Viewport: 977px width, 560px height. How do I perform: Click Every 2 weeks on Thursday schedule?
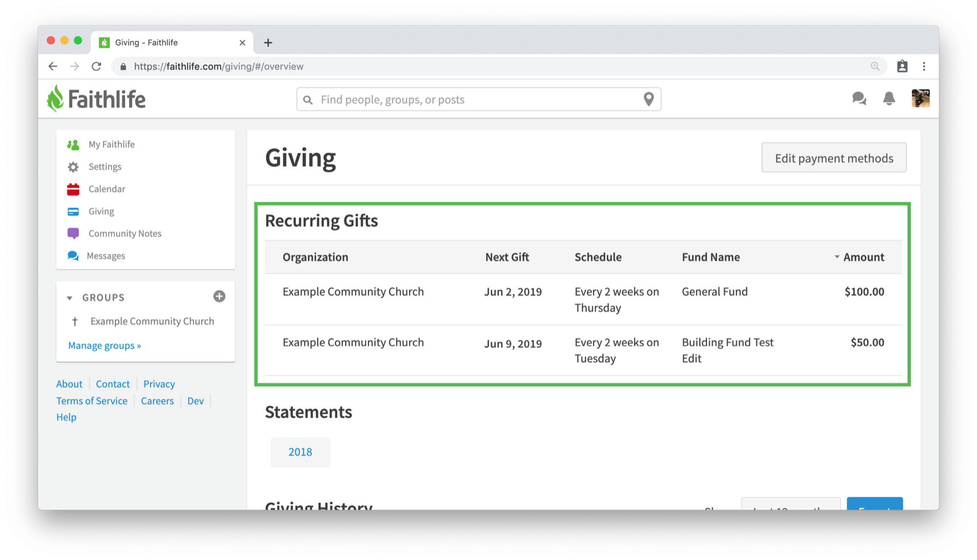click(x=617, y=299)
